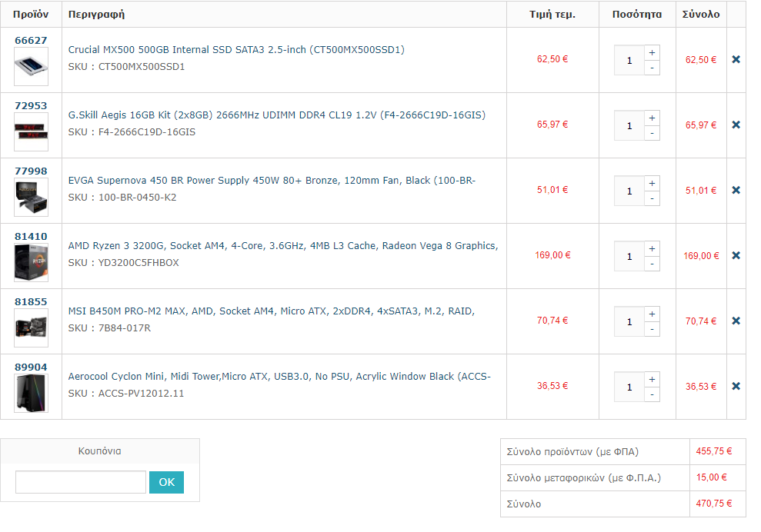Click unit price 169,00 € of Ryzen
The height and width of the screenshot is (532, 761).
pos(552,255)
